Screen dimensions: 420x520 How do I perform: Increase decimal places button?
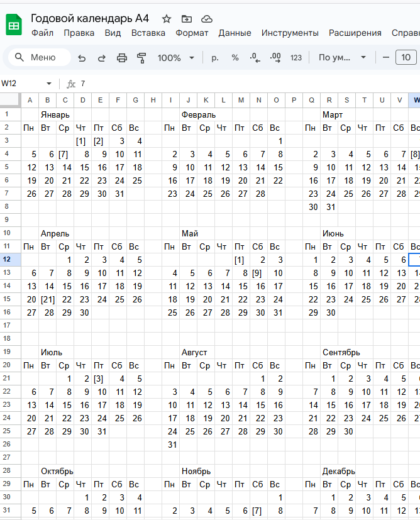point(275,58)
